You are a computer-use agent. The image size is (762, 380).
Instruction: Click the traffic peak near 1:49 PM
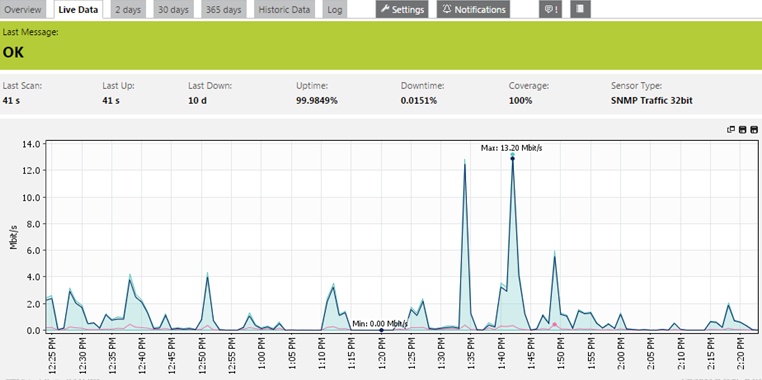point(554,254)
